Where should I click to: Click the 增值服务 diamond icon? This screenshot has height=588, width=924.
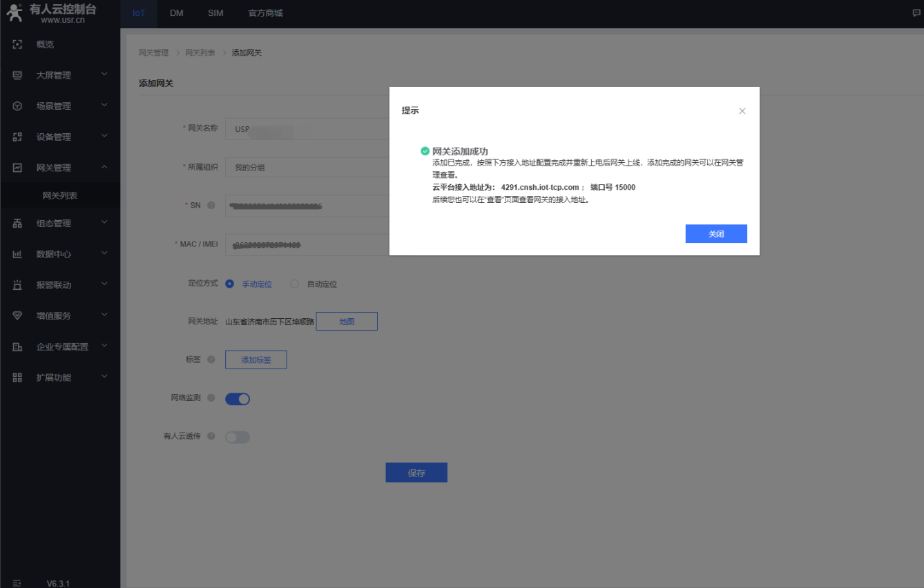pos(18,315)
